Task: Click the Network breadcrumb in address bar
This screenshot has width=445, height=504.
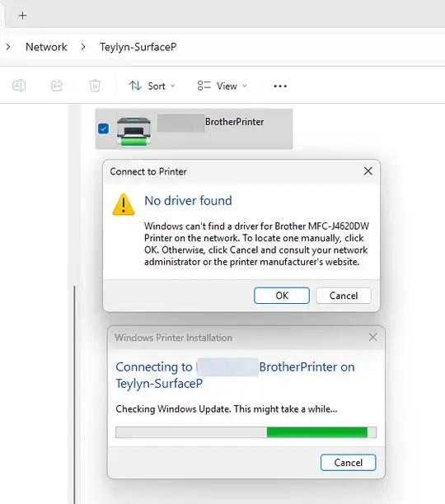Action: [46, 47]
